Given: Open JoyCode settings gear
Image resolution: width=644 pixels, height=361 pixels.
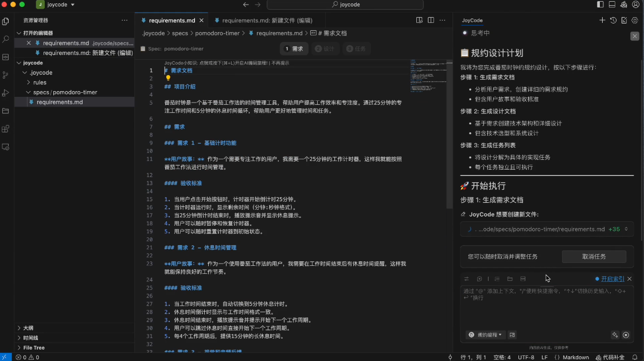Looking at the screenshot, I should point(635,20).
